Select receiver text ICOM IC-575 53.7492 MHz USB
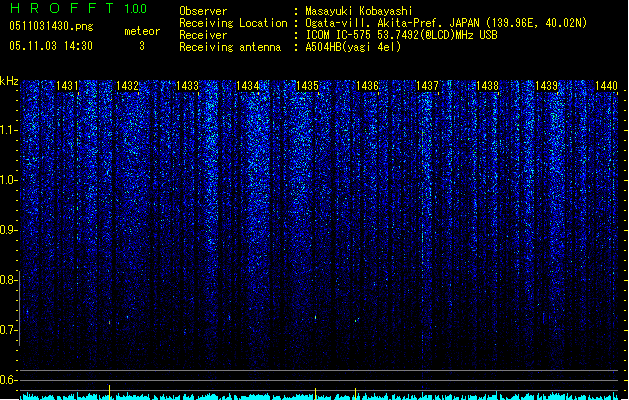Viewport: 629px width, 400px height. click(402, 35)
